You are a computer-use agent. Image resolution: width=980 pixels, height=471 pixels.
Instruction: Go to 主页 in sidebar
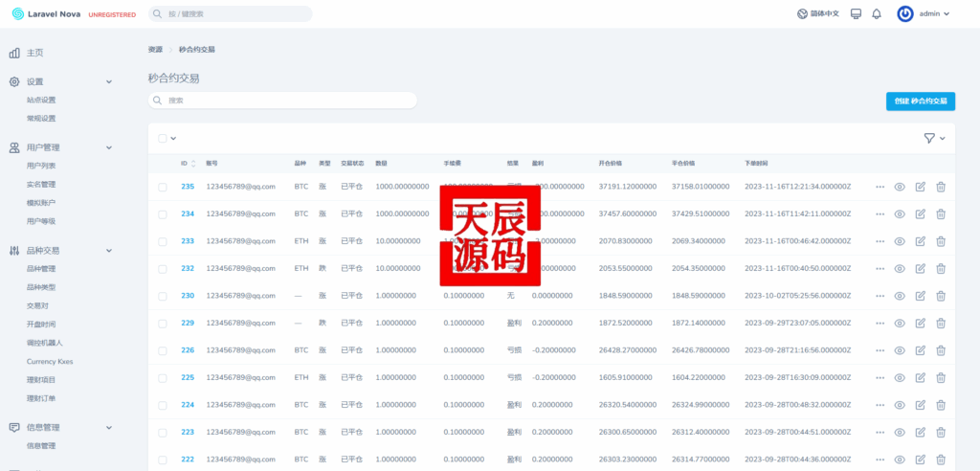tap(35, 54)
